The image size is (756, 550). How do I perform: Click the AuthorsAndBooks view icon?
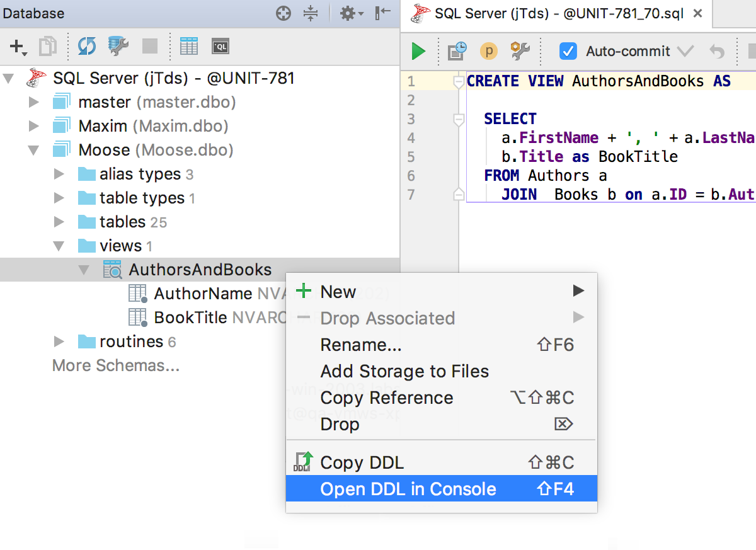(x=112, y=270)
